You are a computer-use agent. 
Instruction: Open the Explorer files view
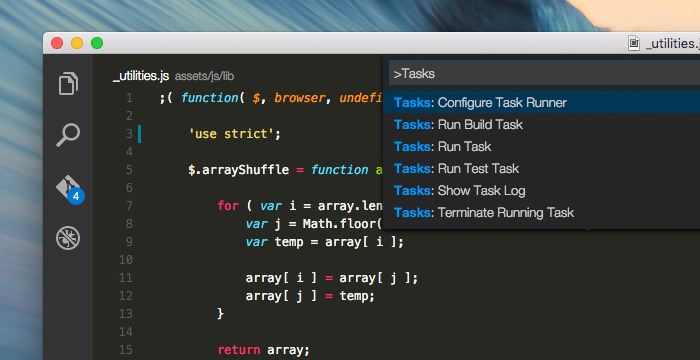(68, 83)
